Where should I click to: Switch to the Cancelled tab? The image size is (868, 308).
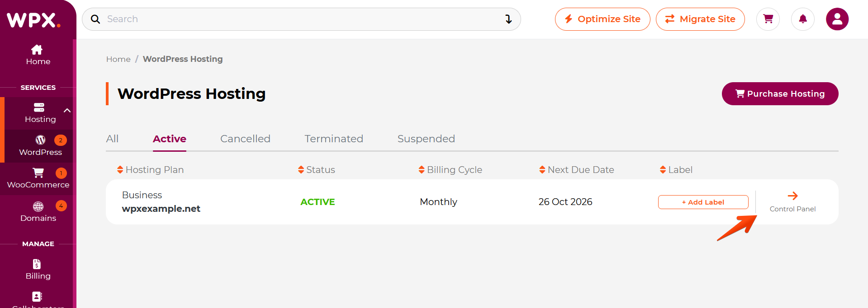pos(245,139)
